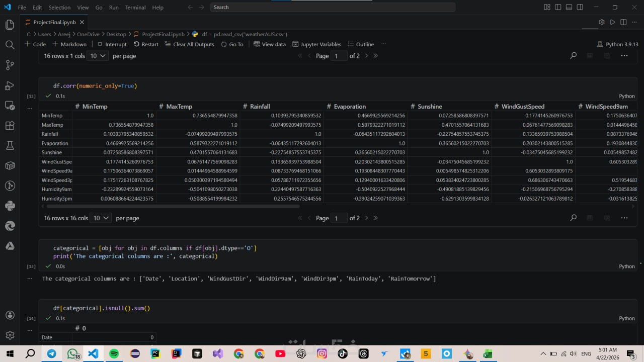The height and width of the screenshot is (362, 644).
Task: Open editor title bar more actions ellipsis
Action: tap(634, 22)
